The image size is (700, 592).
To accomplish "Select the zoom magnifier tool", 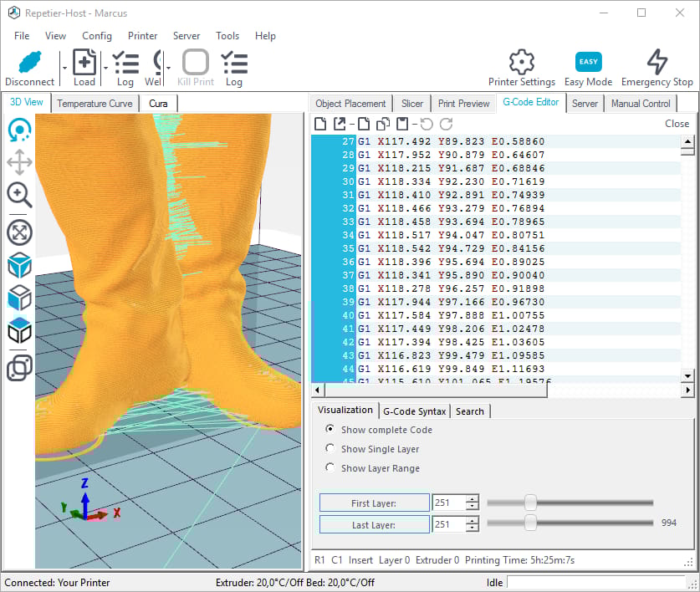I will pyautogui.click(x=19, y=195).
